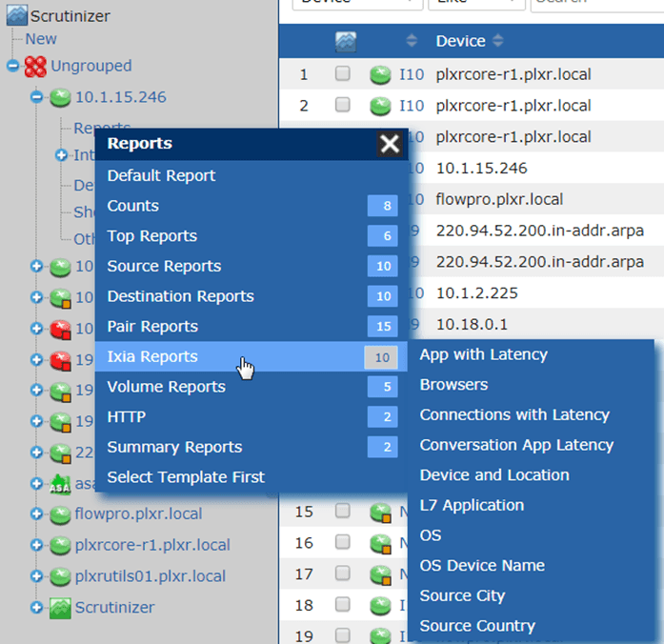Open the Counts reports submenu
This screenshot has width=664, height=644.
tap(252, 206)
